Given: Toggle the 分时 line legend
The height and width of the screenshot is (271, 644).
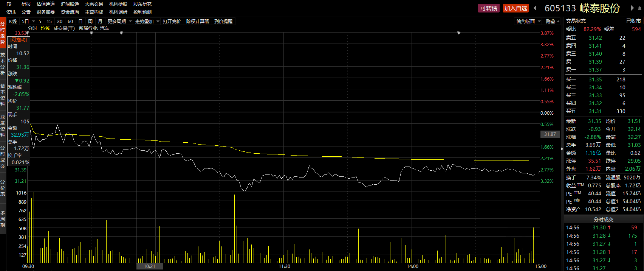Looking at the screenshot, I should [x=33, y=28].
